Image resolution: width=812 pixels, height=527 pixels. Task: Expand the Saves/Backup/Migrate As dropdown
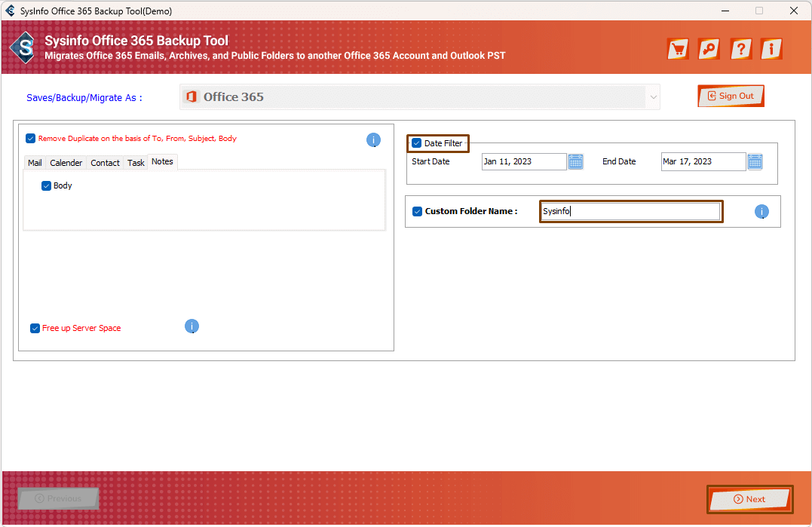(x=653, y=97)
